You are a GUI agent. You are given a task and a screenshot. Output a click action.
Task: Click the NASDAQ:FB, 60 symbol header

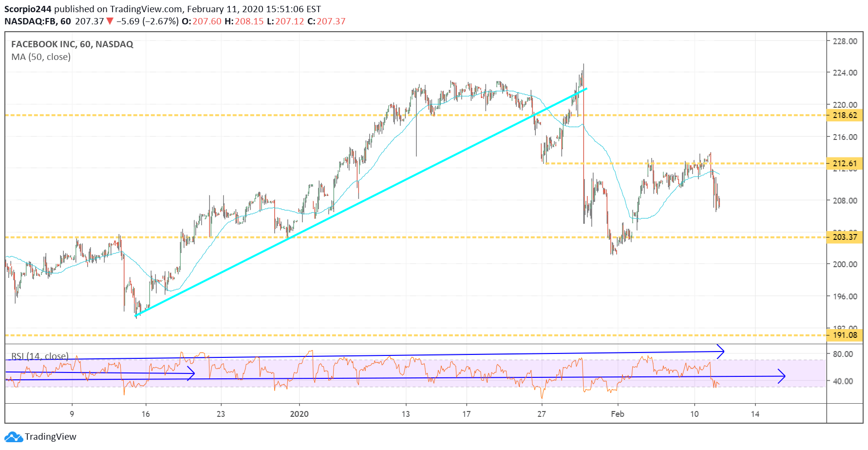pos(38,21)
